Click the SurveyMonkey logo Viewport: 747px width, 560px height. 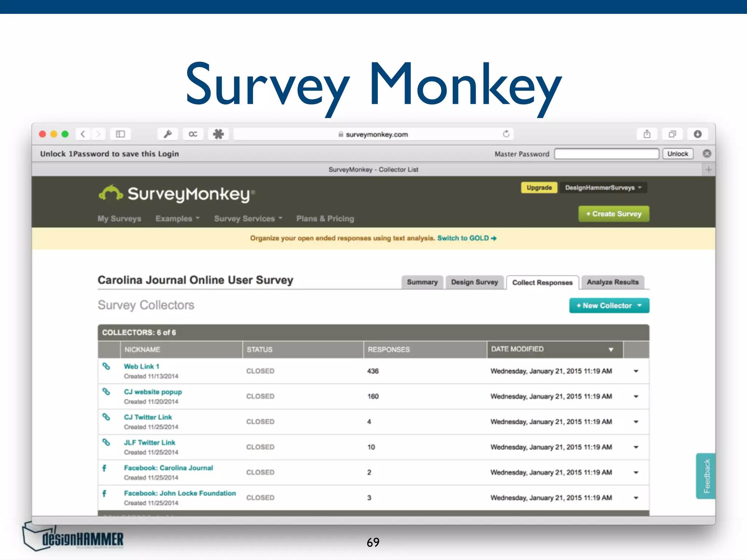click(x=177, y=194)
